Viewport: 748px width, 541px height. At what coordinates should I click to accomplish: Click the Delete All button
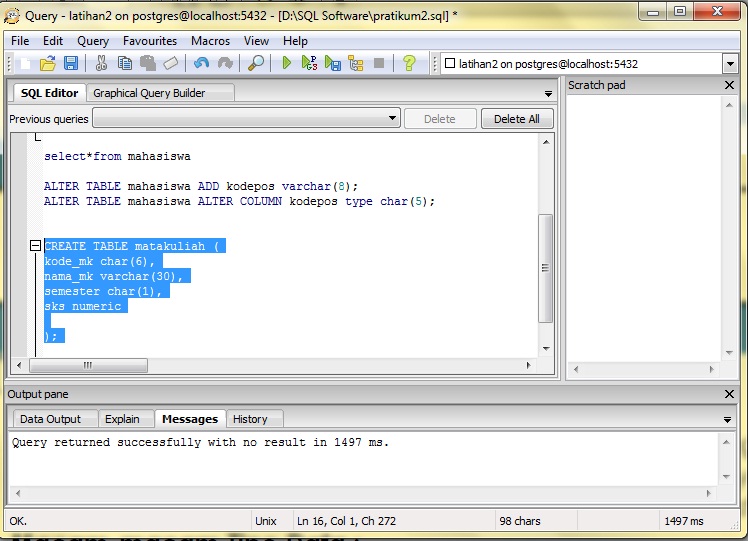click(x=517, y=119)
